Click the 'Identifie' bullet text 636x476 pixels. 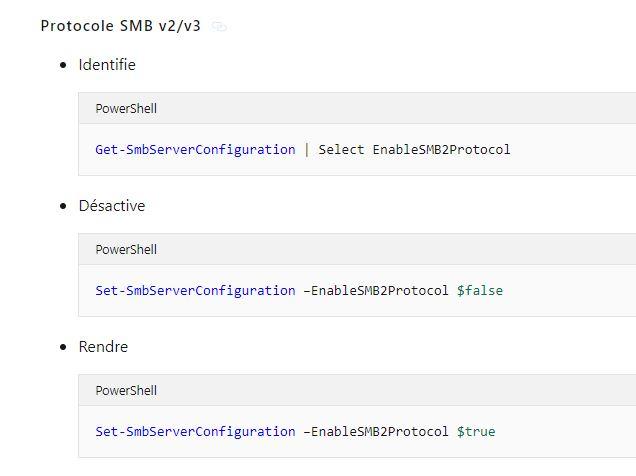pos(107,65)
